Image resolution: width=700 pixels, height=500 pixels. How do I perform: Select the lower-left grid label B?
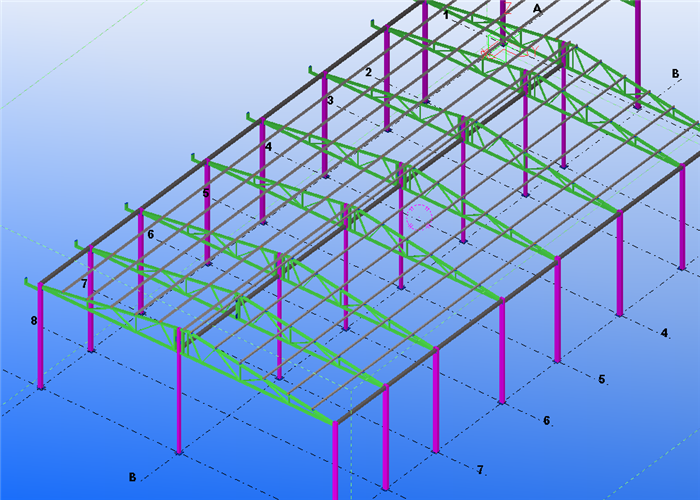(132, 477)
